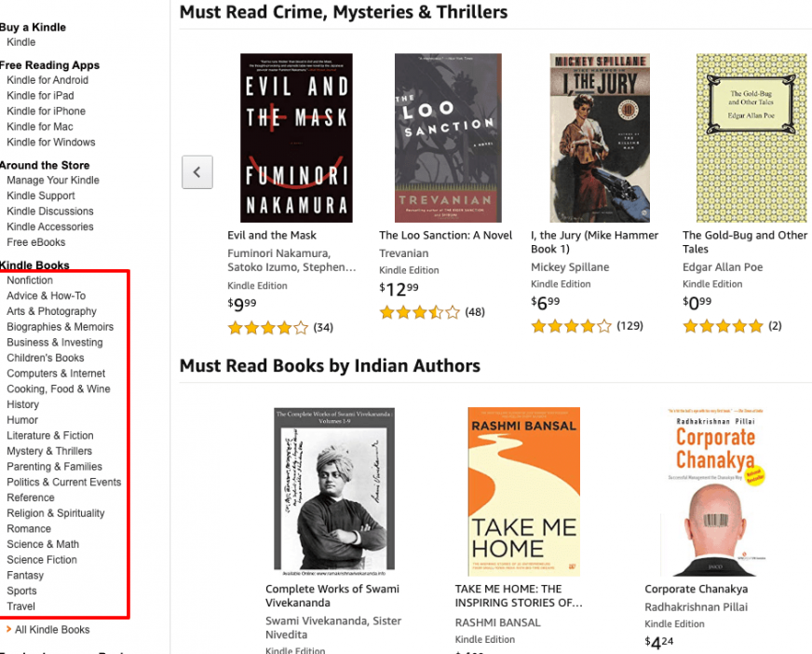Viewport: 812px width, 654px height.
Task: Open author Edgar Allan Poe link
Action: (x=723, y=267)
